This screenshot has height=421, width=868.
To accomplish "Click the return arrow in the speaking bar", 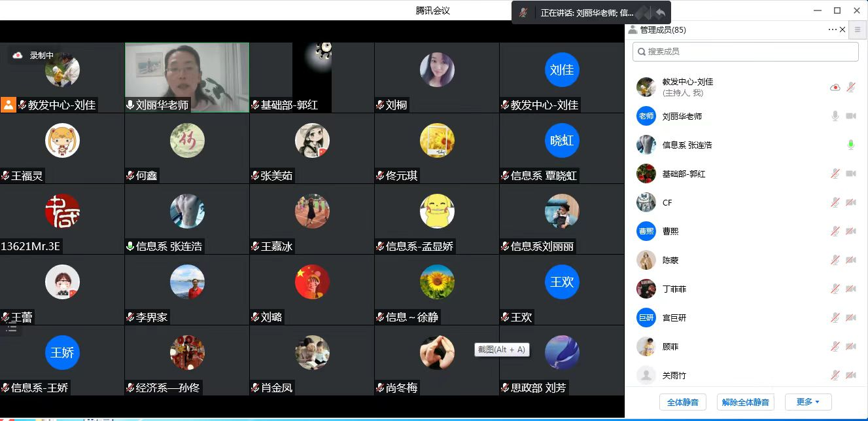I will click(661, 12).
